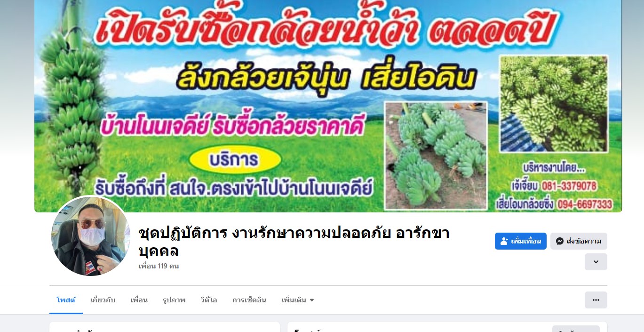
Task: Click the profile name ชุดปฏิบัติการ heading
Action: click(x=294, y=242)
